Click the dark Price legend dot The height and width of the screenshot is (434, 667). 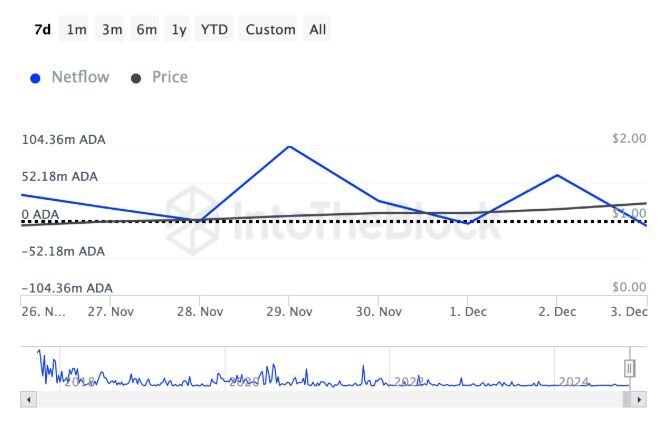tap(136, 78)
